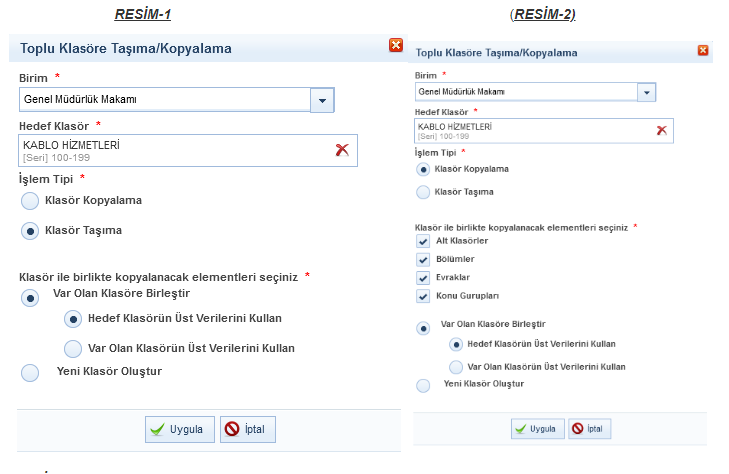Choose Yeni Klasör Oluştur in left dialog
Viewport: 729px width, 474px height.
pos(30,372)
